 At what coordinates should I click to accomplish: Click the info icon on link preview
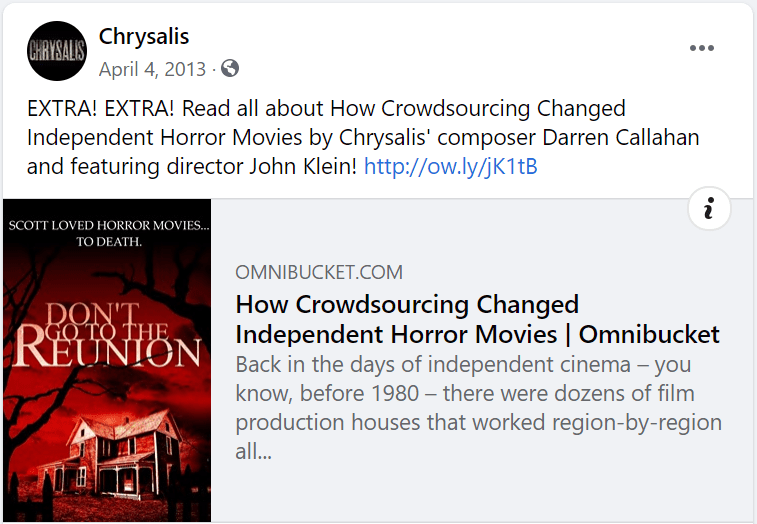tap(709, 209)
